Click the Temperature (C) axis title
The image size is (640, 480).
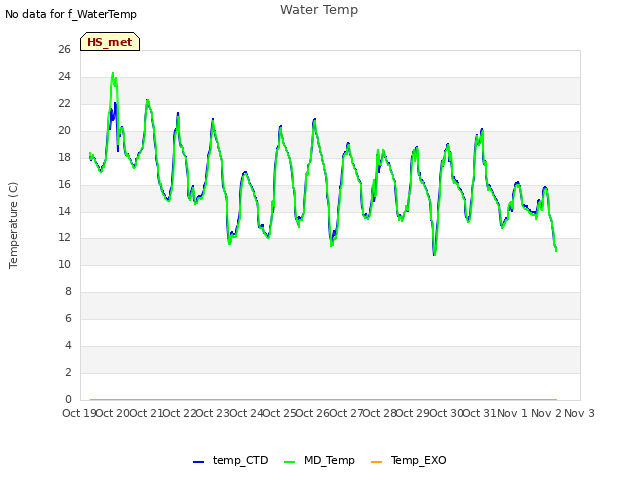point(13,225)
